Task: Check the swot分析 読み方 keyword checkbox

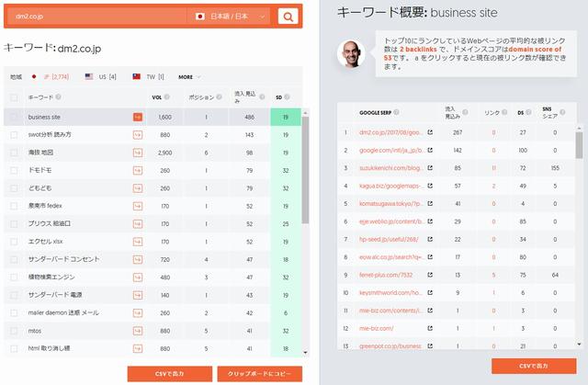Action: coord(14,134)
